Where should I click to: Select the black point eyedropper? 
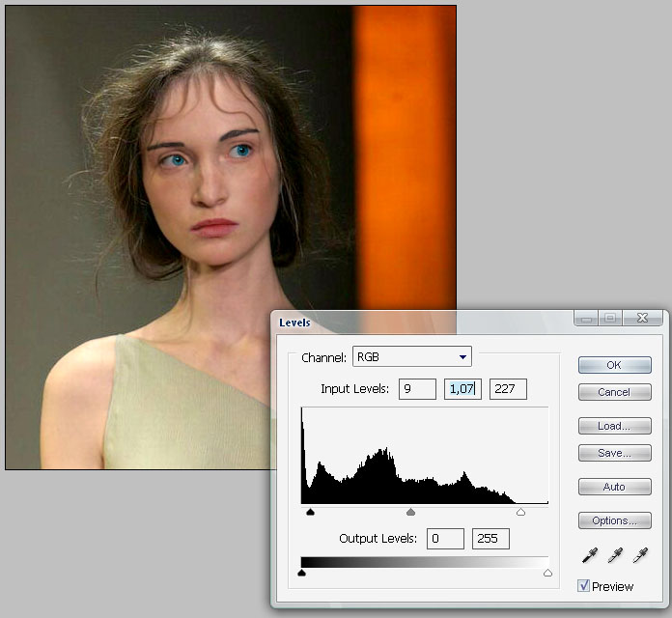pos(590,555)
